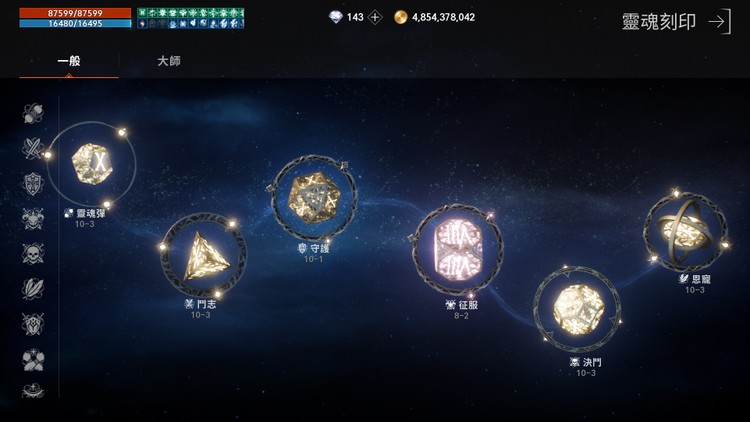Switch to the 一般 tab
Image resolution: width=750 pixels, height=422 pixels.
point(69,61)
